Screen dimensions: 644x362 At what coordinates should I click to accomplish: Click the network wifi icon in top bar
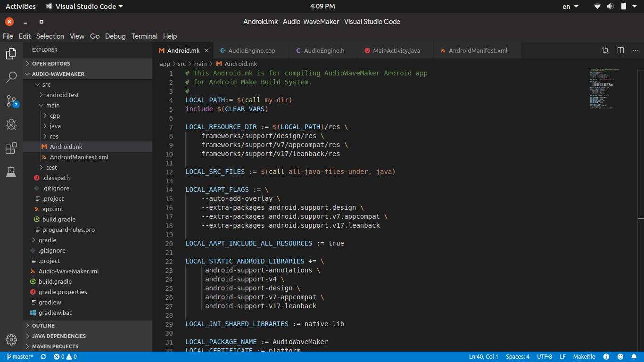pyautogui.click(x=597, y=6)
